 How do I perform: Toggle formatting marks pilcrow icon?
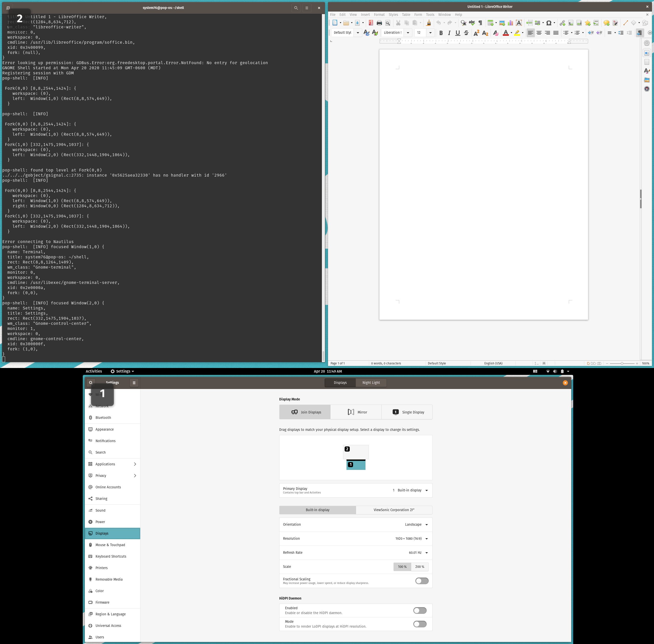[480, 23]
